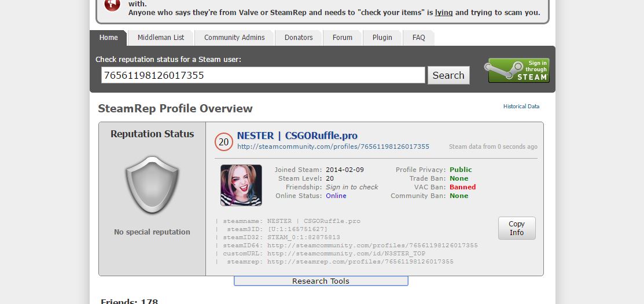The width and height of the screenshot is (644, 304).
Task: Open the steamcommunity.com profile URL link
Action: click(x=333, y=146)
